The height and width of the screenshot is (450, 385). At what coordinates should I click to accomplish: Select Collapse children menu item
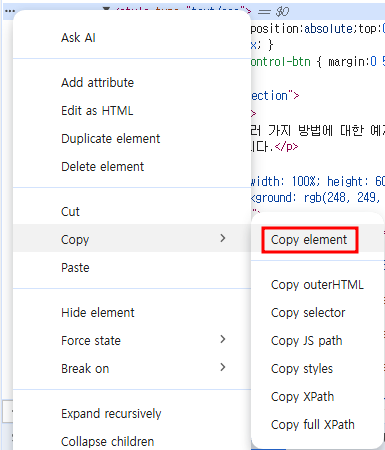[x=132, y=441]
